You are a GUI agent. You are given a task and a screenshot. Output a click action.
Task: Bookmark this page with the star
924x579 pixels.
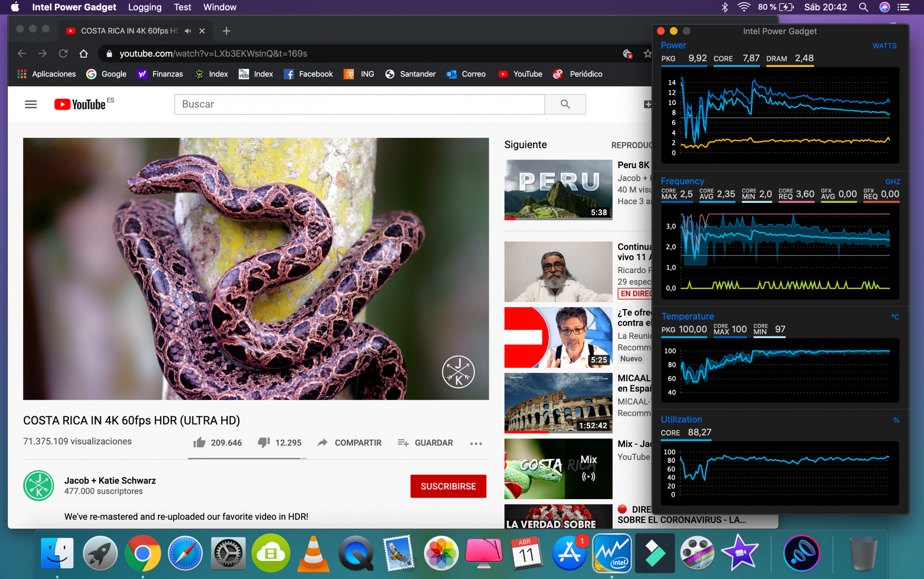[647, 54]
